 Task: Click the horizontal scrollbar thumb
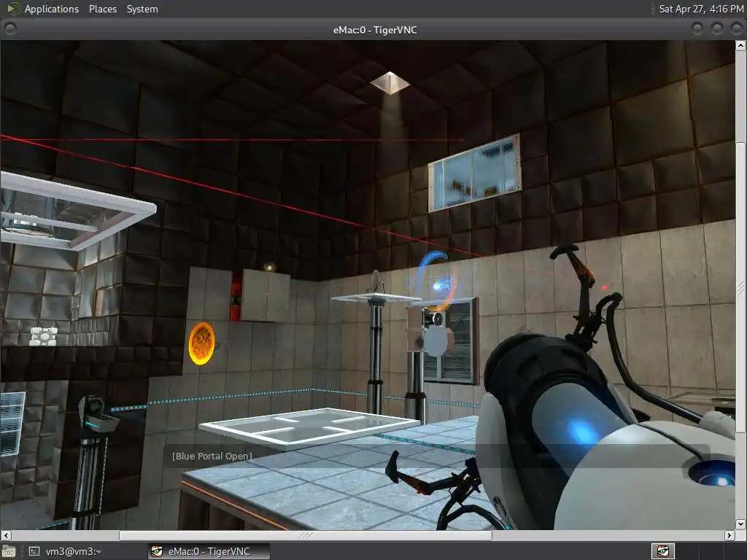click(306, 535)
